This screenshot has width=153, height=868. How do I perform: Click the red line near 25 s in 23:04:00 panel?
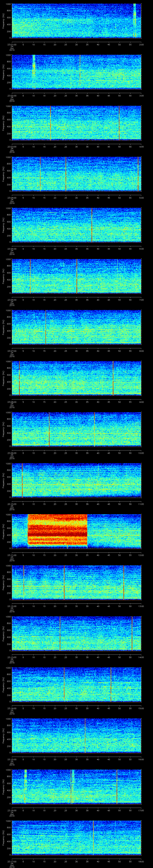[x=66, y=174]
